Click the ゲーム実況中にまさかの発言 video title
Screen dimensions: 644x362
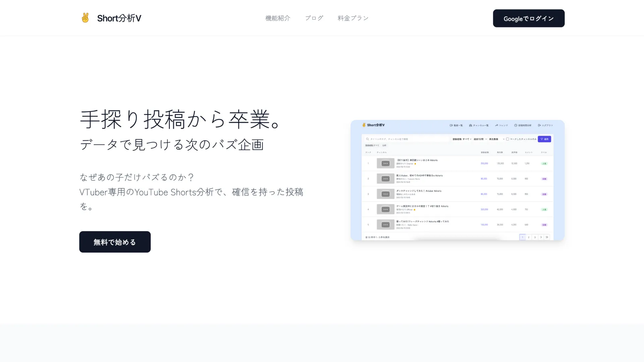coord(422,206)
